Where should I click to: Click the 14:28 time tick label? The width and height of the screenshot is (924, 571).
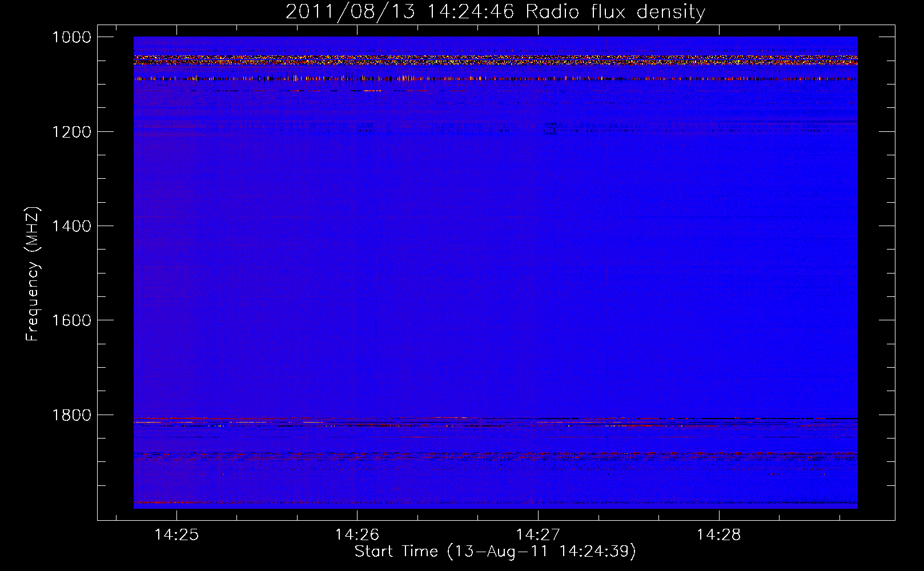[x=718, y=535]
